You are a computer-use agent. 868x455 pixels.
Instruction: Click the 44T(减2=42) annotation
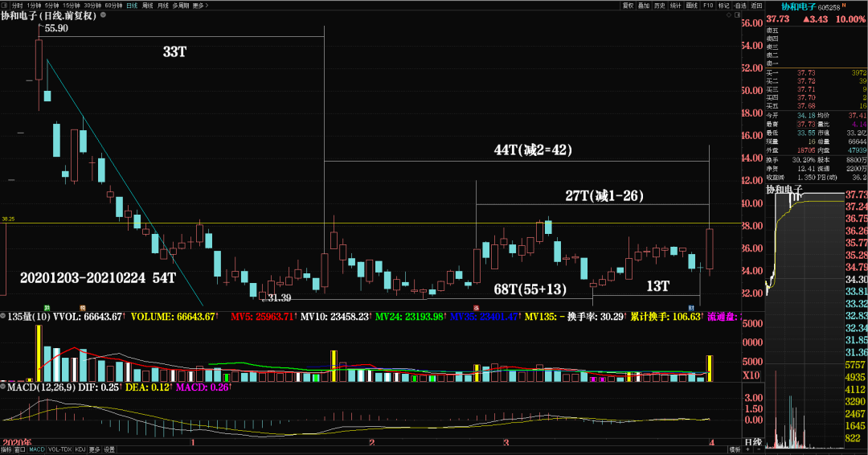coord(533,150)
